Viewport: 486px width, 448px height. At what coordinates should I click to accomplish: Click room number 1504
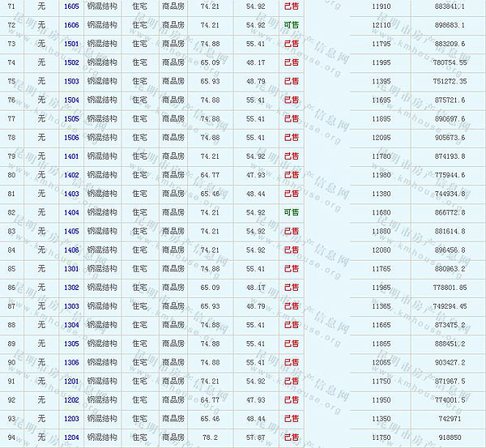click(71, 100)
